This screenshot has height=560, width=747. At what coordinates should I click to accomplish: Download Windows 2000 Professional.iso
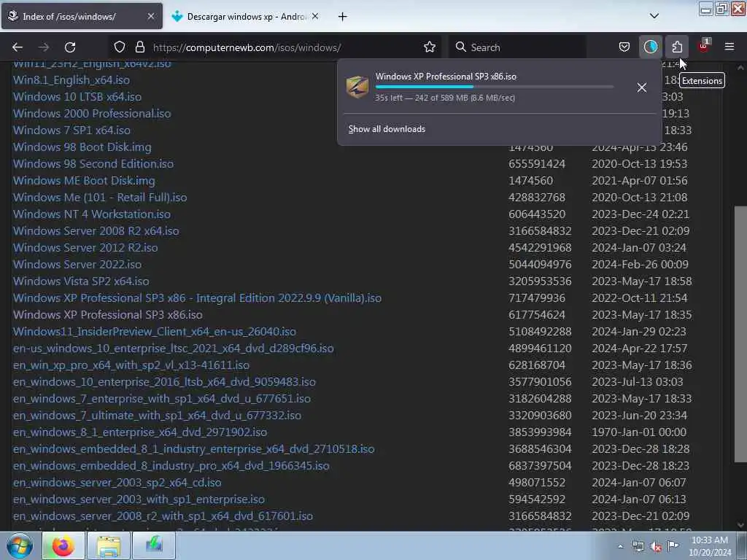(92, 113)
